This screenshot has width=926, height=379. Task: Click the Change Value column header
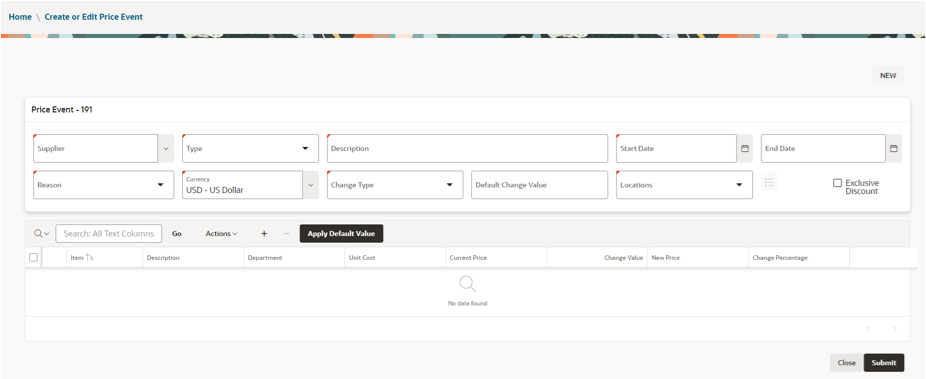coord(624,258)
